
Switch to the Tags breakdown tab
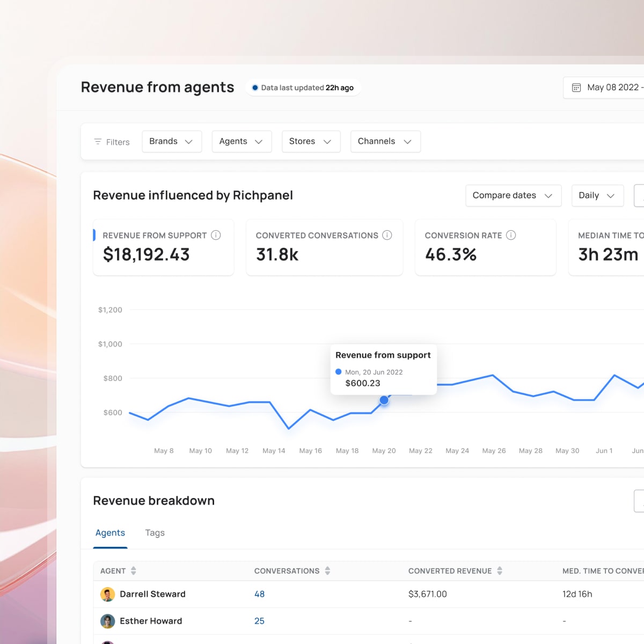[x=155, y=533]
